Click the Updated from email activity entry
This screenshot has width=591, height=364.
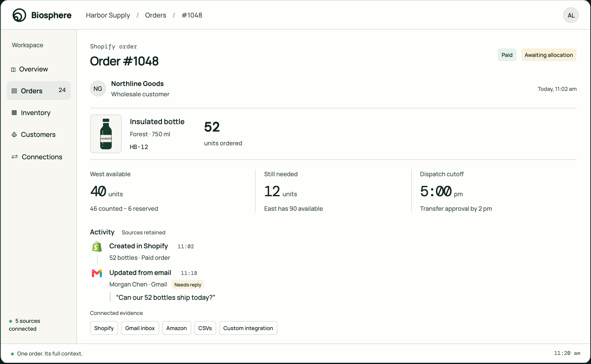click(x=140, y=273)
